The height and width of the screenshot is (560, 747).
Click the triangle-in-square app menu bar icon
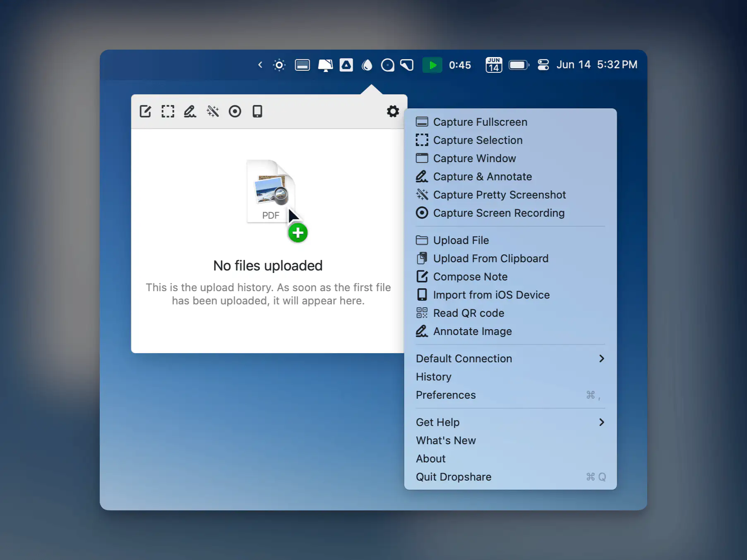[x=346, y=65]
